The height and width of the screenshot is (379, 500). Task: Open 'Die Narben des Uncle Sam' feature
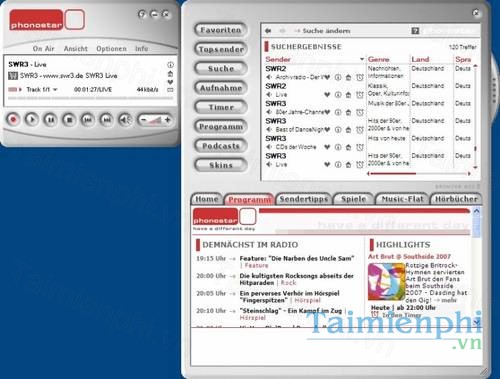[x=297, y=258]
